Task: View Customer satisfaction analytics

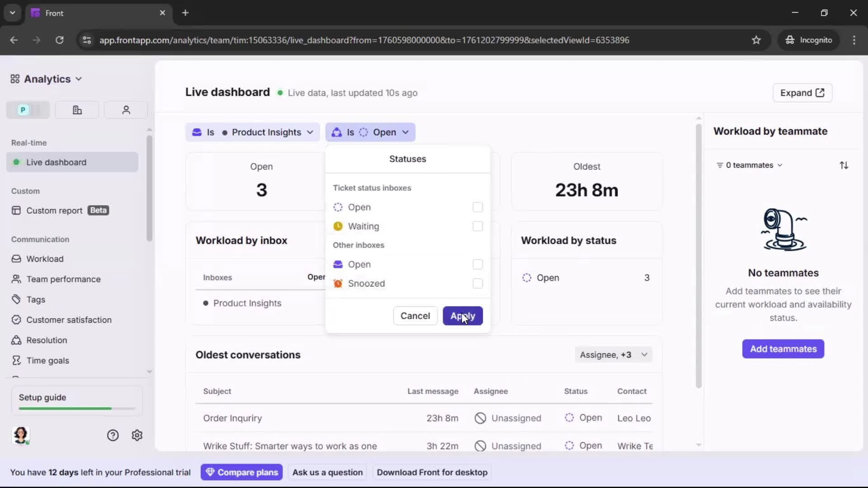Action: point(68,319)
